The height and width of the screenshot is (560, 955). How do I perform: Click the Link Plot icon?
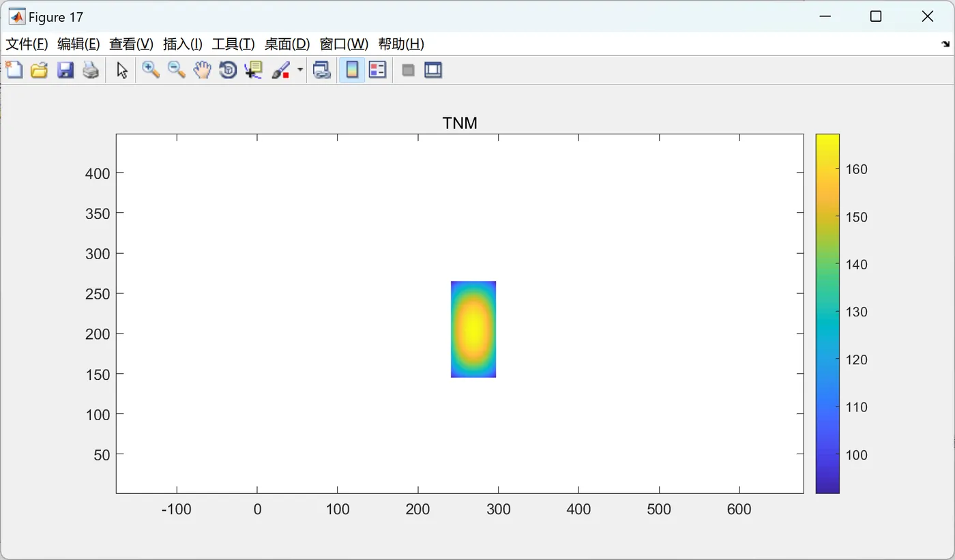322,70
